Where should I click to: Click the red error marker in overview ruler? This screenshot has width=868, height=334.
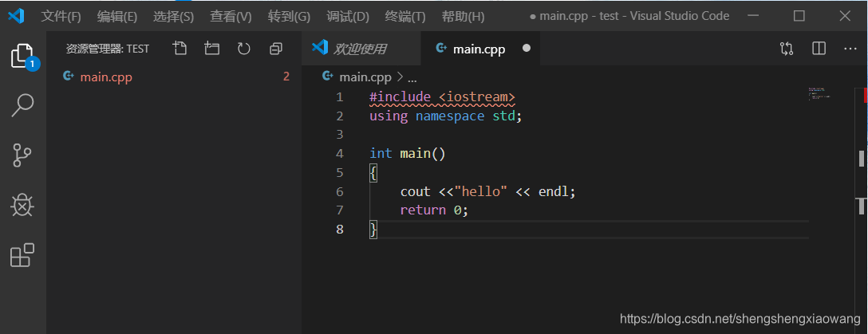866,95
